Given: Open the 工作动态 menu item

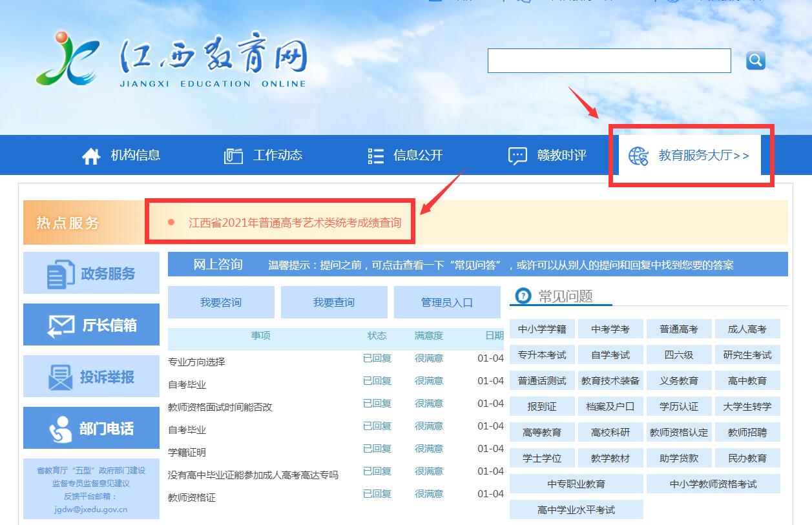Looking at the screenshot, I should click(x=278, y=155).
